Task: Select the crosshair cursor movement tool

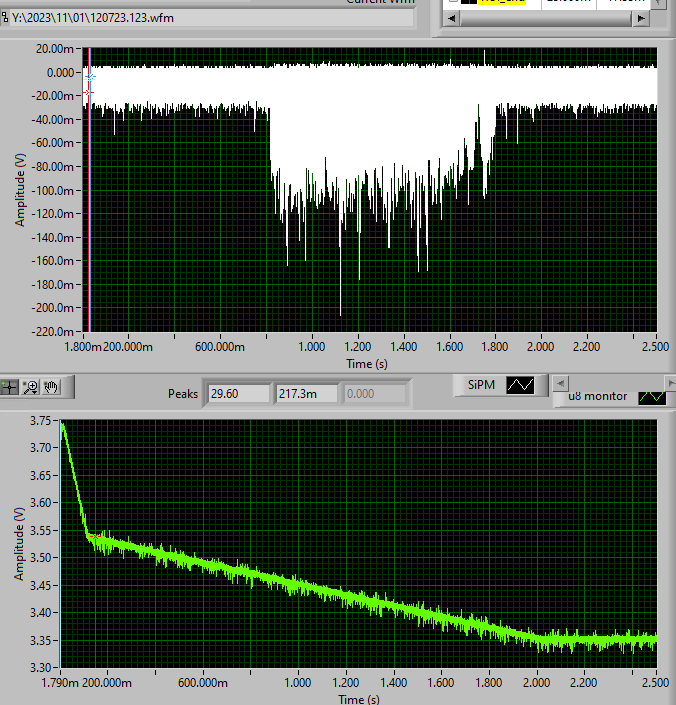Action: coord(11,387)
